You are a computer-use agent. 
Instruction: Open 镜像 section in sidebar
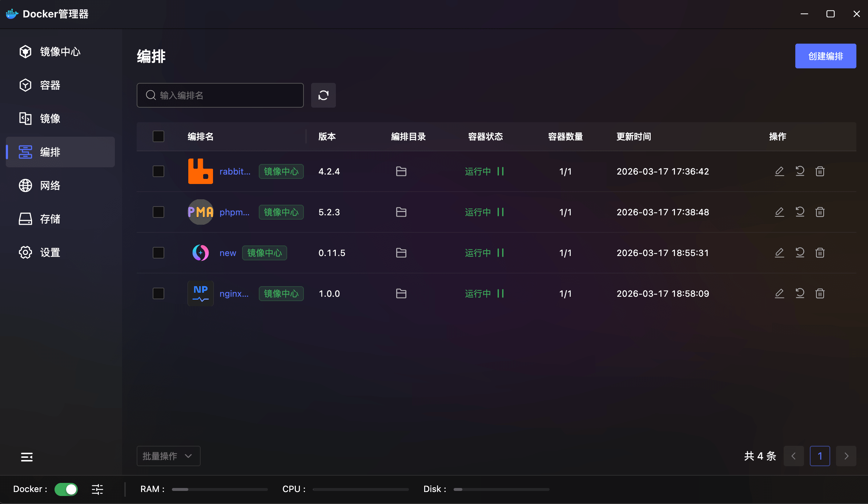(60, 119)
